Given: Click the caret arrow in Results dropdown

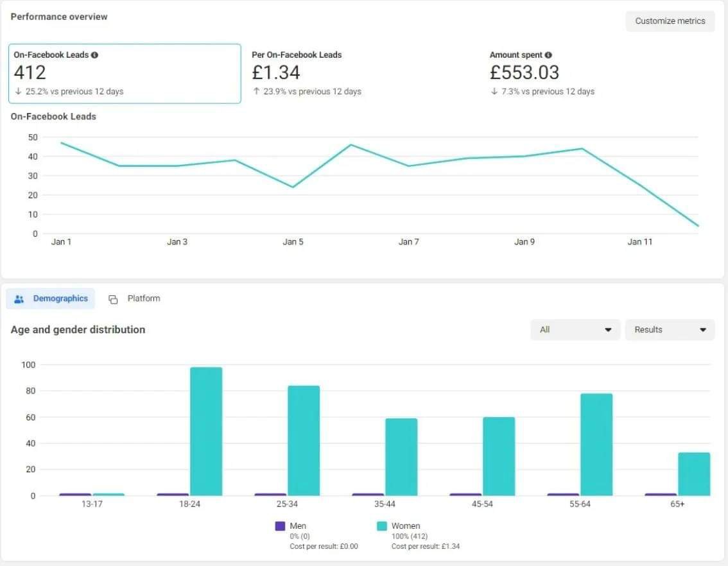Looking at the screenshot, I should click(703, 330).
